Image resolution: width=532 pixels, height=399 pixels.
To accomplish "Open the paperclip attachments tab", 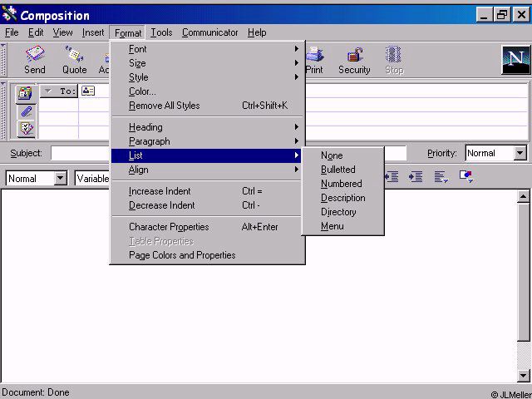I will tap(26, 111).
